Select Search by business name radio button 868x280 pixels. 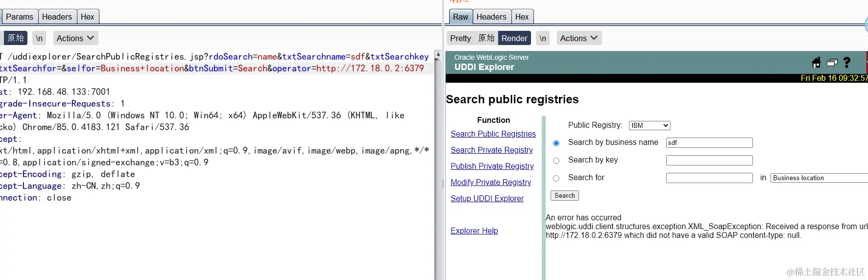point(556,143)
